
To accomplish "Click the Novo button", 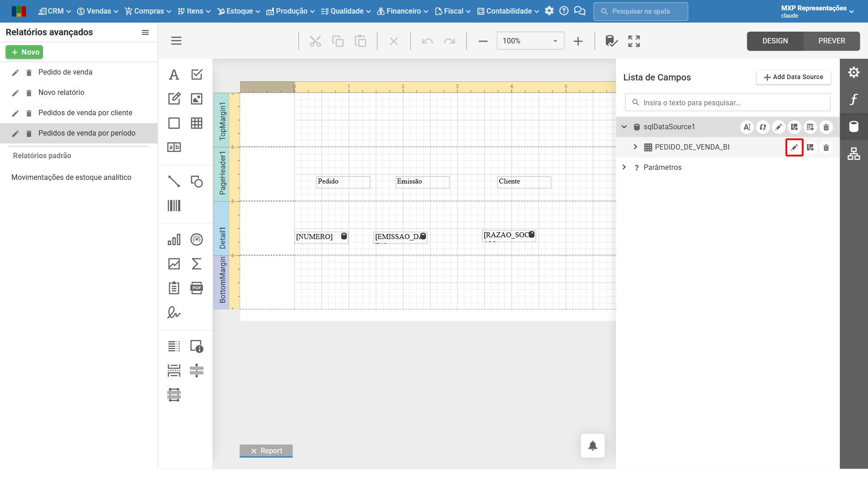I will pyautogui.click(x=24, y=52).
